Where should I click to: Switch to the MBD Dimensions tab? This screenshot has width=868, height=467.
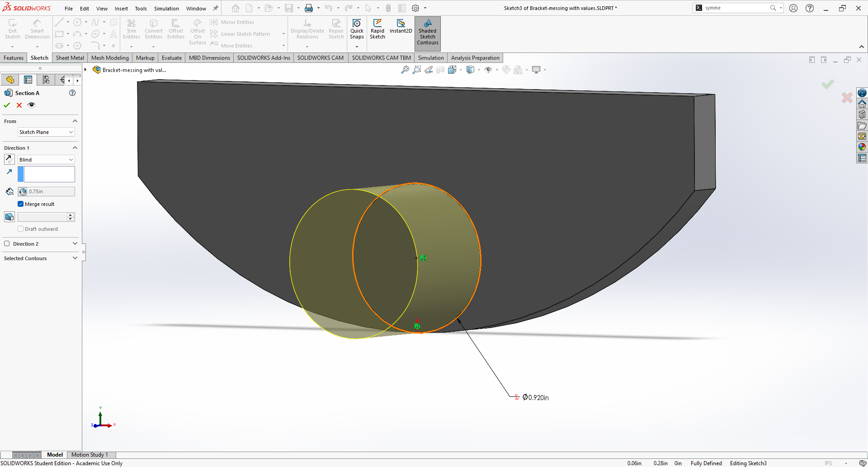pos(209,58)
